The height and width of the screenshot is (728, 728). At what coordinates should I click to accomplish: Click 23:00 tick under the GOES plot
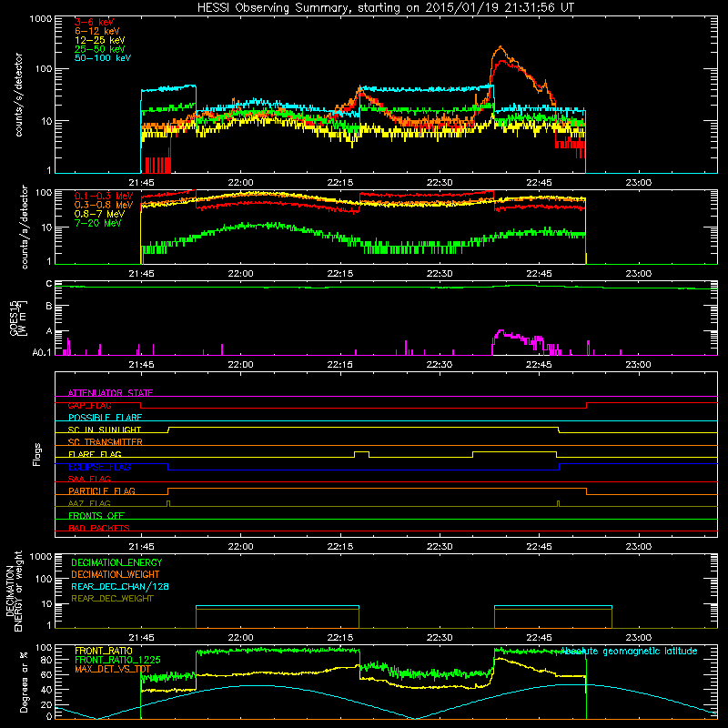(638, 365)
